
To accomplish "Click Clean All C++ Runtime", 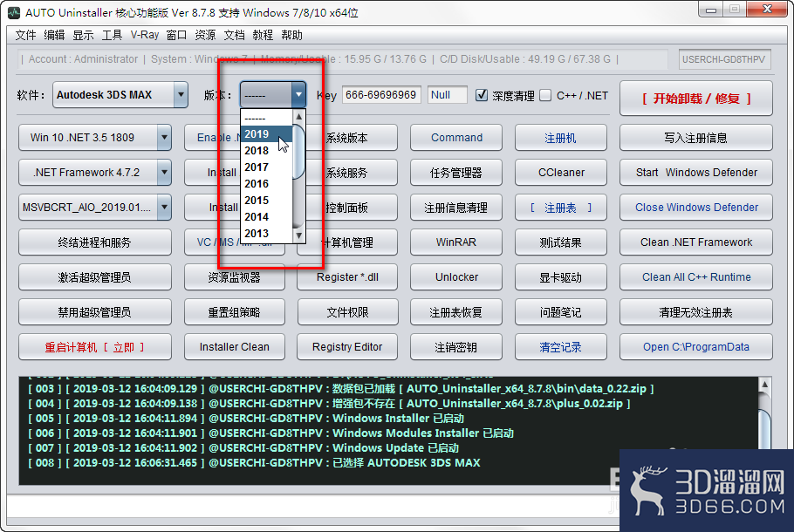I will tap(696, 276).
